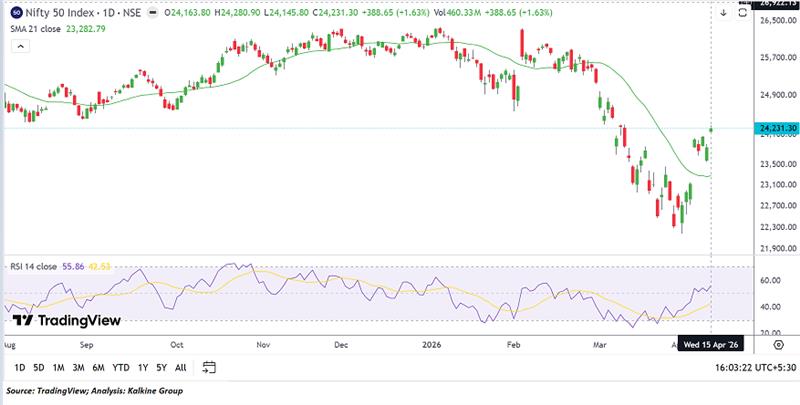Click the SMA value 23,282.79
Screen dimensions: 800x405
(86, 29)
